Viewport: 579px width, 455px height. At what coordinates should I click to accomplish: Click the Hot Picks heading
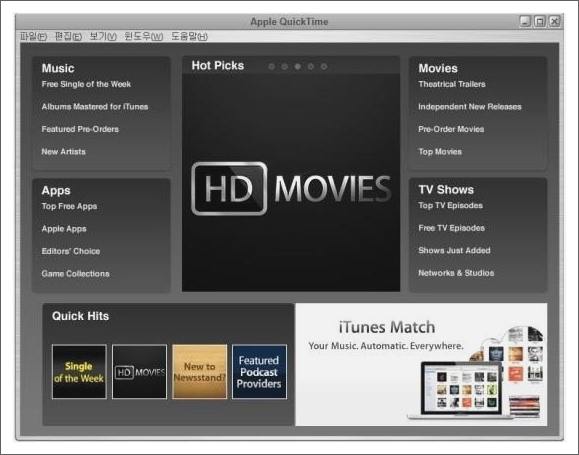coord(217,66)
